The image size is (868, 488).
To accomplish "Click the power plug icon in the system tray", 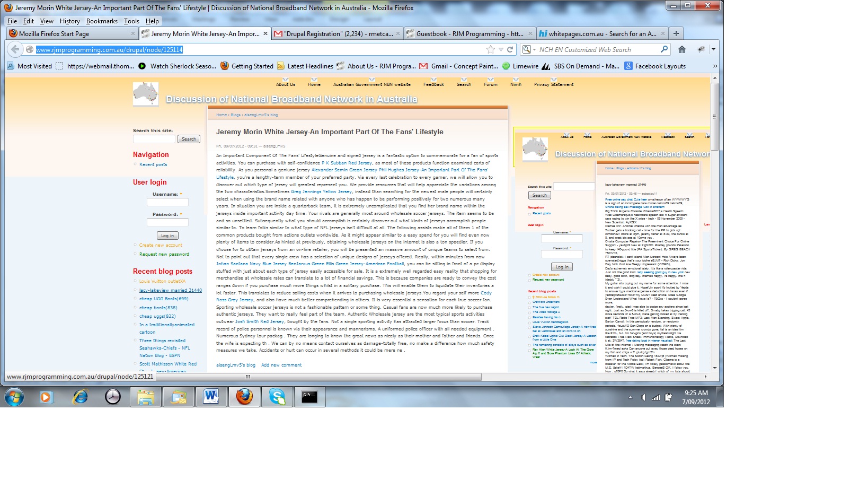I will point(668,397).
